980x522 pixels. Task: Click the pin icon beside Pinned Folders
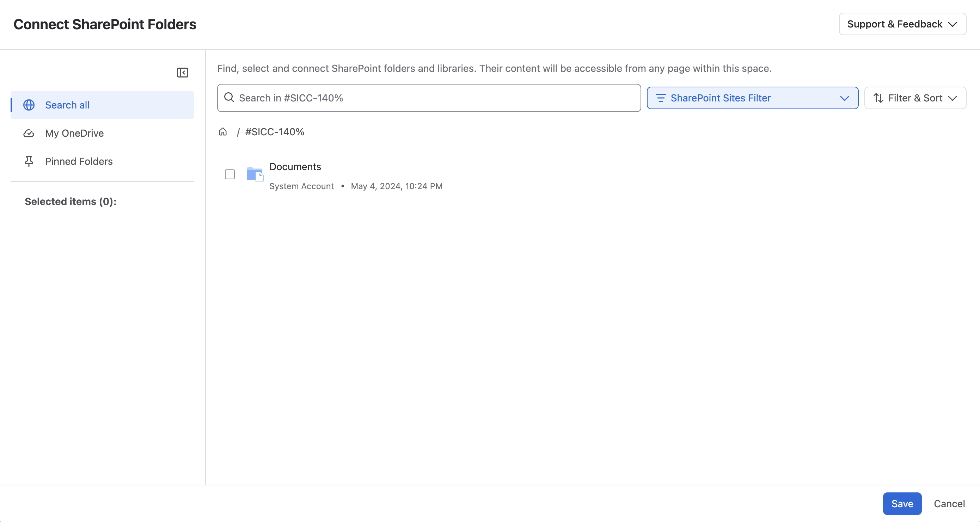[x=29, y=161]
